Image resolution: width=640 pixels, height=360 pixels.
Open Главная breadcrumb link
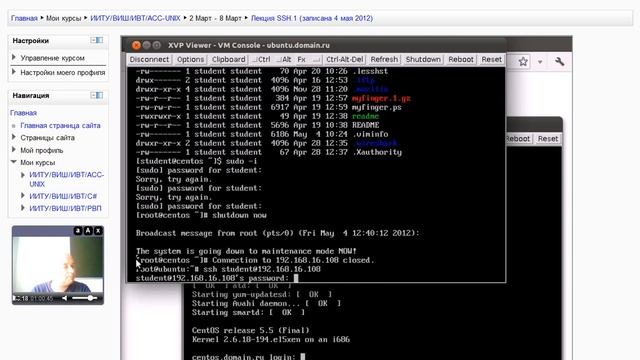point(24,18)
